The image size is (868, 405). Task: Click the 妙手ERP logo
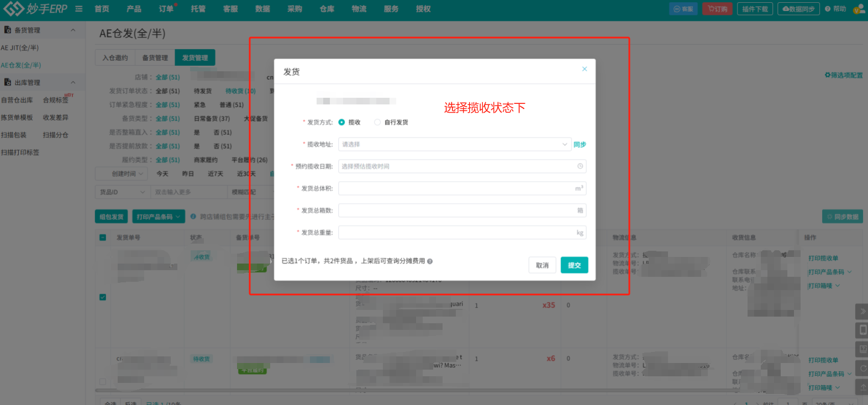click(x=35, y=9)
